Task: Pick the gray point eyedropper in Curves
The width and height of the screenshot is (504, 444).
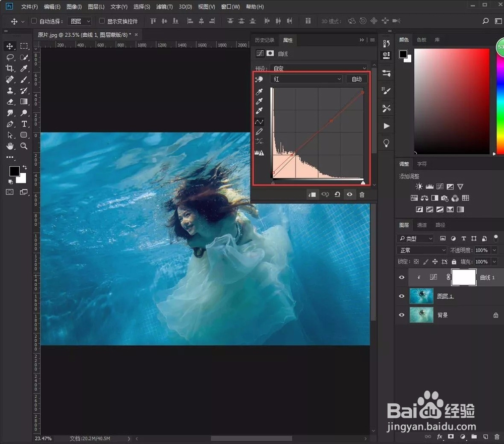Action: [259, 102]
